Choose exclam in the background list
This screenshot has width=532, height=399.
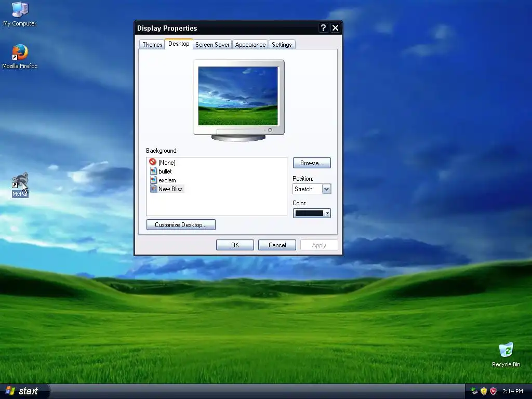[x=167, y=180]
